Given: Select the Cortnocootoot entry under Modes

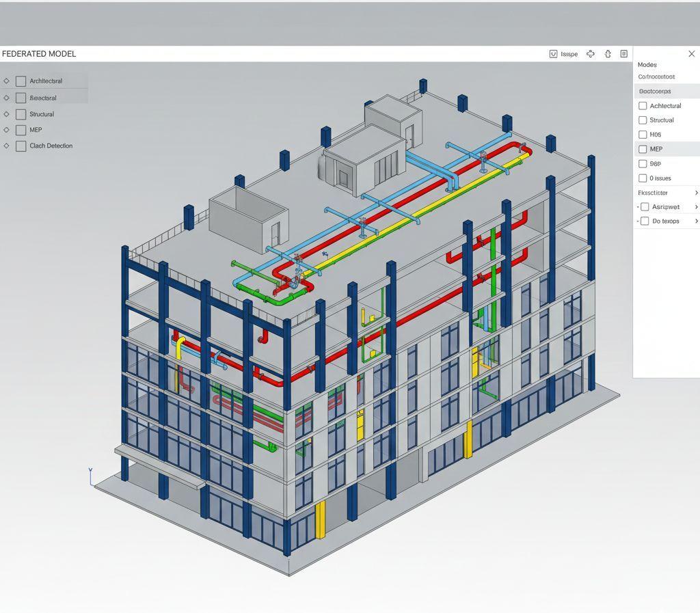Looking at the screenshot, I should point(656,77).
